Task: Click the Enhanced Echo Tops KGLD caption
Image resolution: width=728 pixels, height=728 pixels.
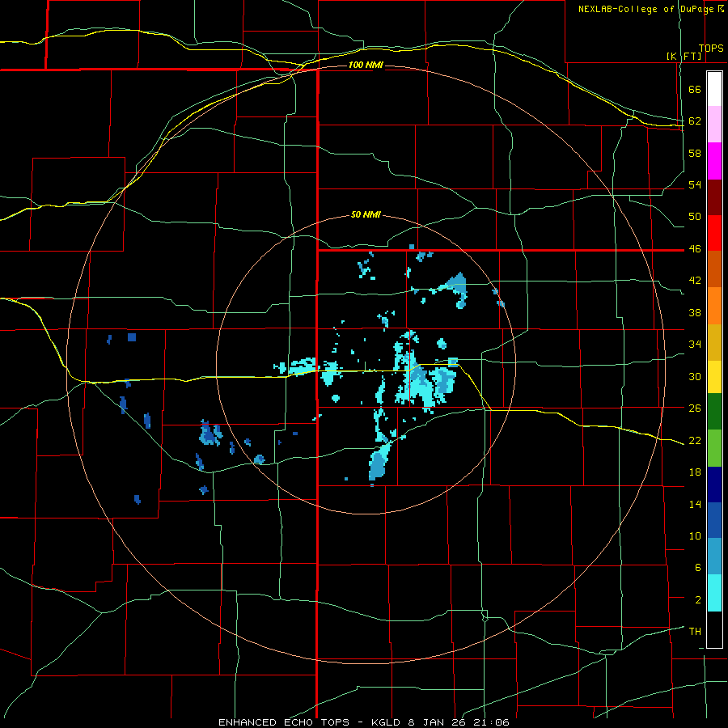Action: (364, 722)
